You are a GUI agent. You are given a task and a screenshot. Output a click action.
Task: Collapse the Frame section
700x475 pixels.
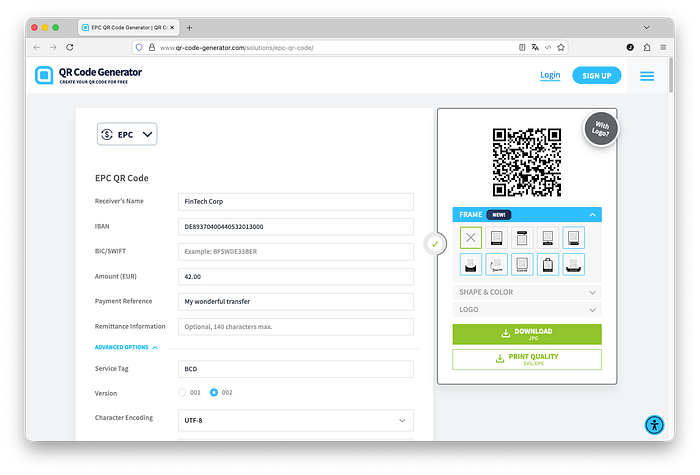click(x=527, y=215)
